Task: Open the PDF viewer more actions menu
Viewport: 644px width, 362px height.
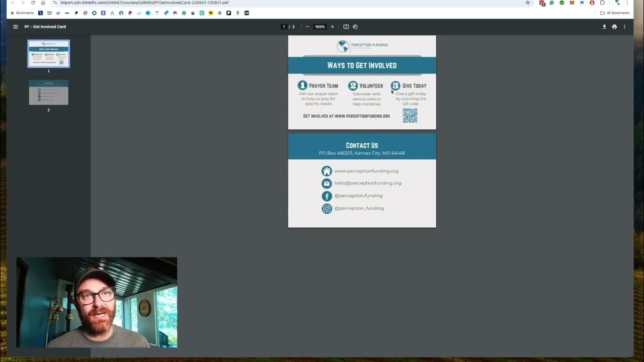Action: click(x=624, y=27)
